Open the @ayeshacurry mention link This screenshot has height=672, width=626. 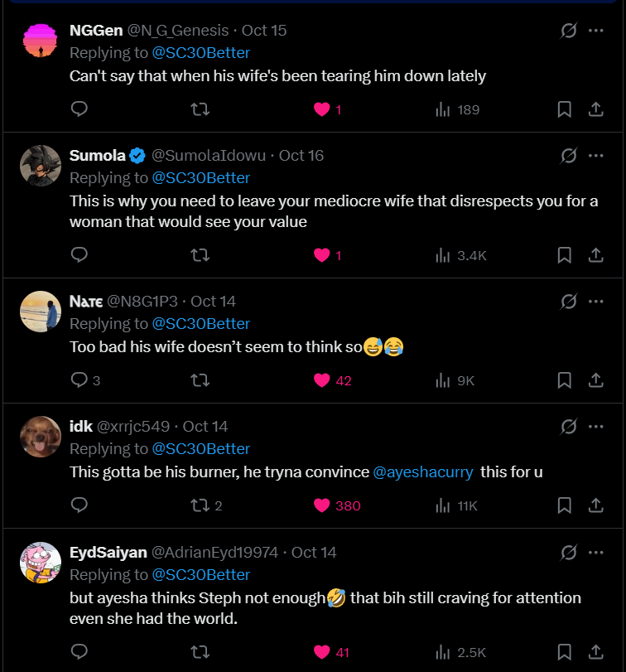coord(423,471)
